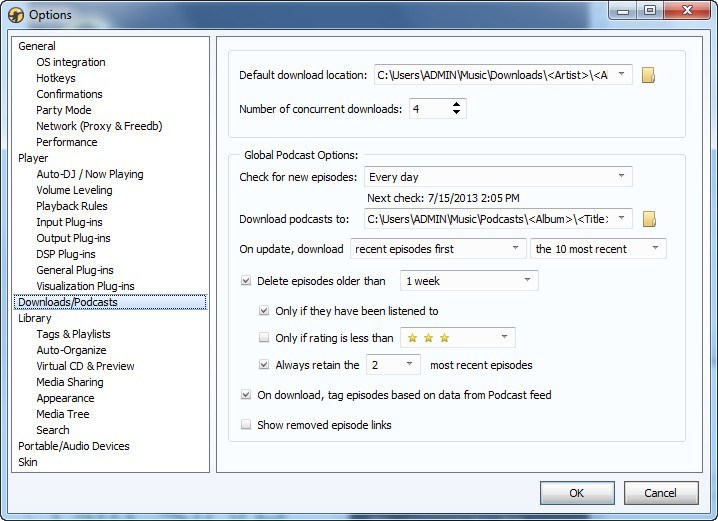Select Player options category
Image resolution: width=718 pixels, height=521 pixels.
pos(33,158)
